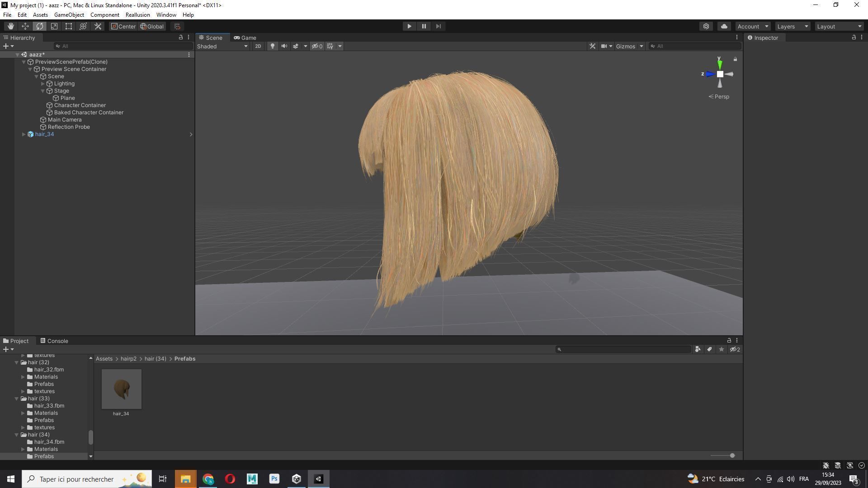868x488 pixels.
Task: Lock the Hierarchy panel
Action: pyautogui.click(x=181, y=38)
